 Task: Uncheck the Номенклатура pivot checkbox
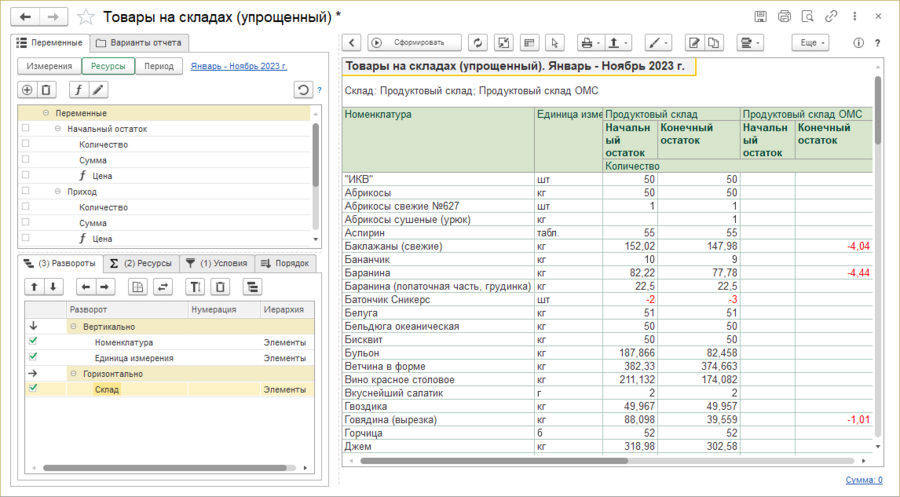point(33,341)
